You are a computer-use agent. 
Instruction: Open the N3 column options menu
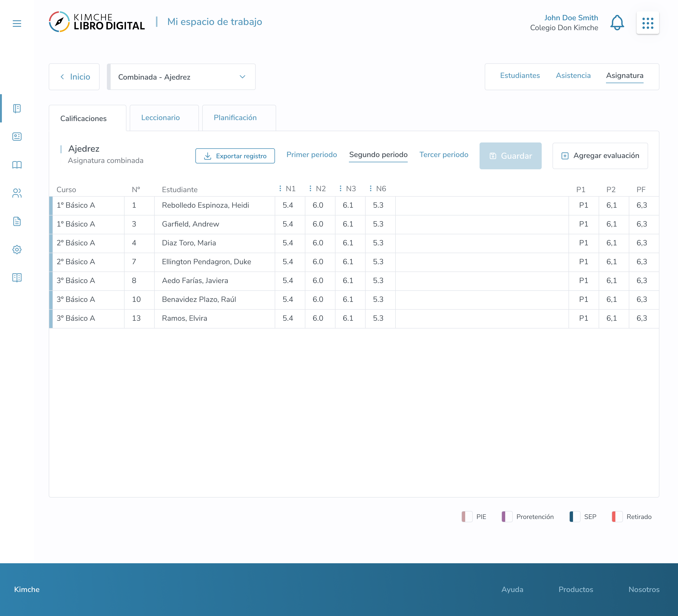point(340,189)
